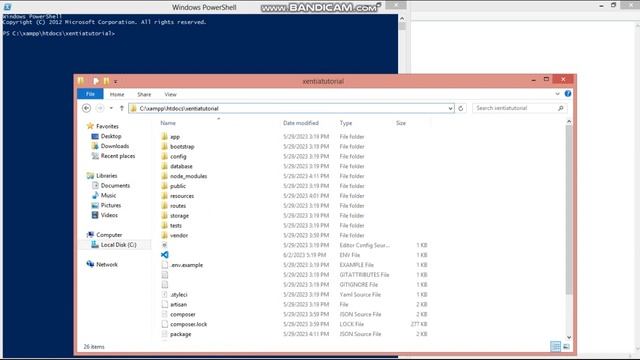
Task: Select the node_modules folder icon
Action: 164,176
